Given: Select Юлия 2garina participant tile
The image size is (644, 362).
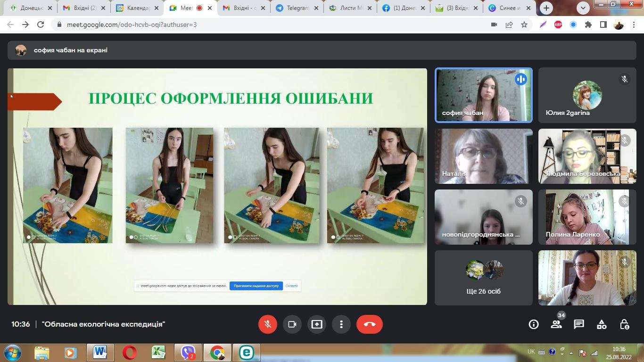Looking at the screenshot, I should tap(587, 95).
